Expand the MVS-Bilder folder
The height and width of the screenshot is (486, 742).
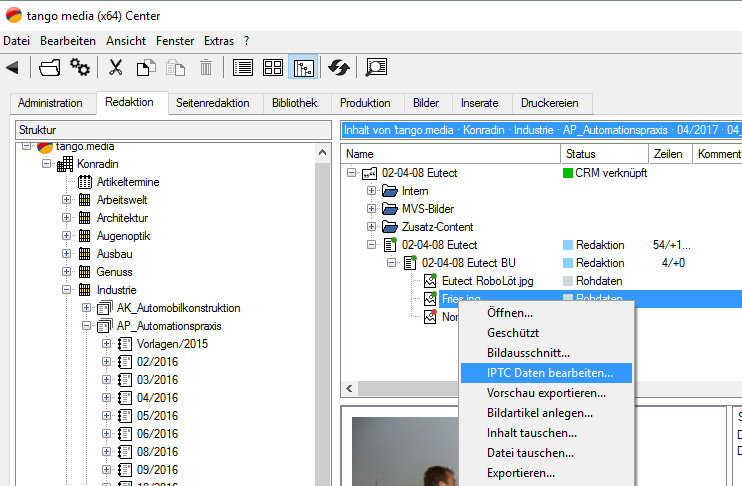[371, 209]
